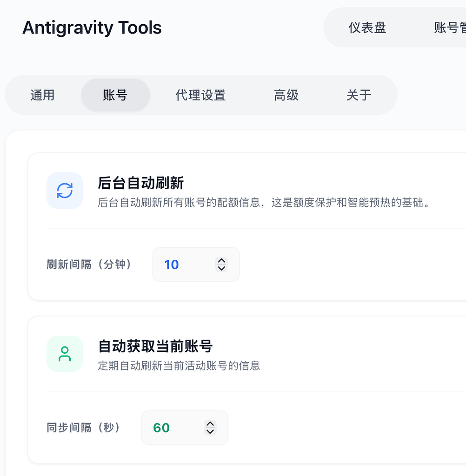
Task: Decrease 刷新间隔 minutes with down arrow
Action: [x=222, y=268]
